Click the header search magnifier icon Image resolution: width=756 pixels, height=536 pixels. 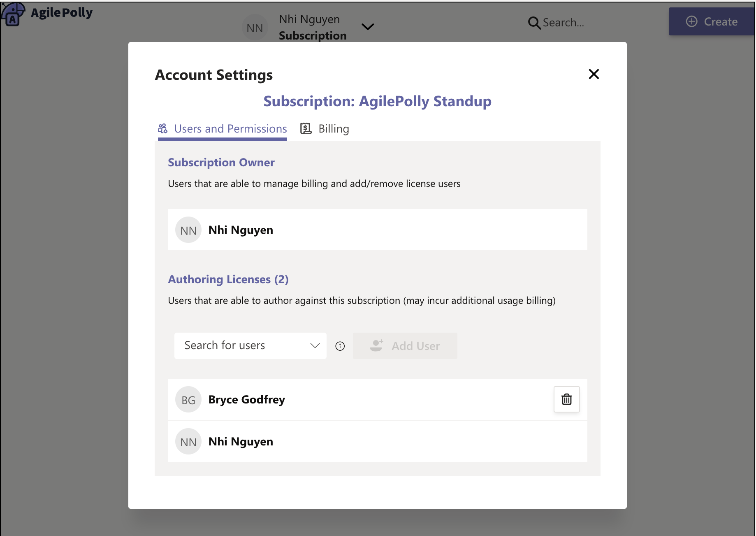point(534,23)
